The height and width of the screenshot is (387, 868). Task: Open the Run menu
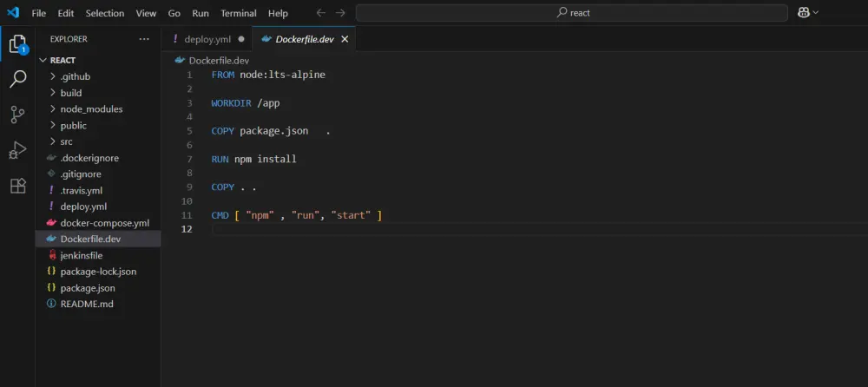pyautogui.click(x=201, y=13)
